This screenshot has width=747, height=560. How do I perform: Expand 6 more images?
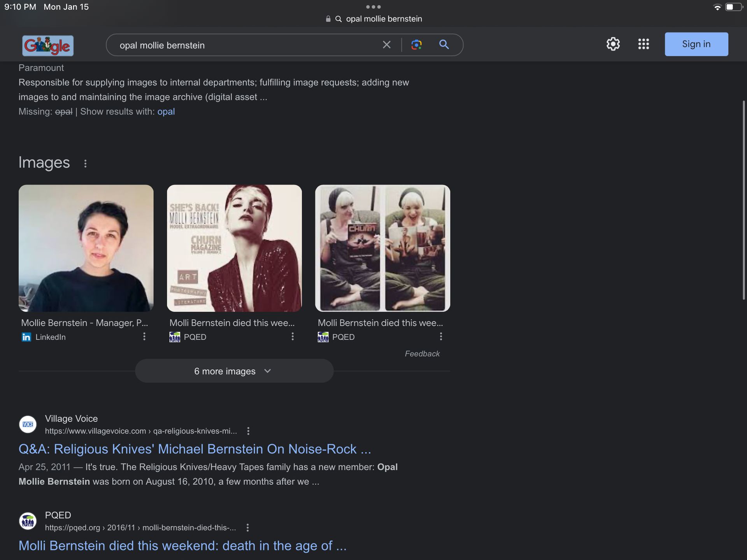[234, 371]
